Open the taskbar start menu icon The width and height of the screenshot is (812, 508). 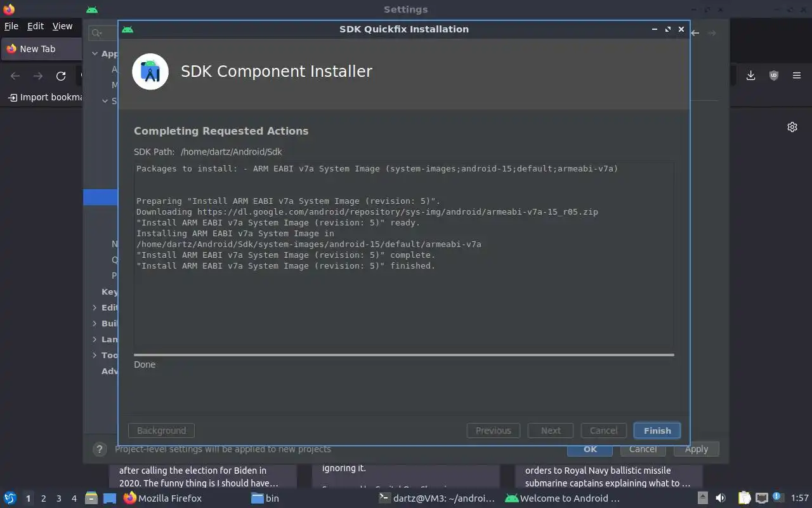(x=10, y=498)
